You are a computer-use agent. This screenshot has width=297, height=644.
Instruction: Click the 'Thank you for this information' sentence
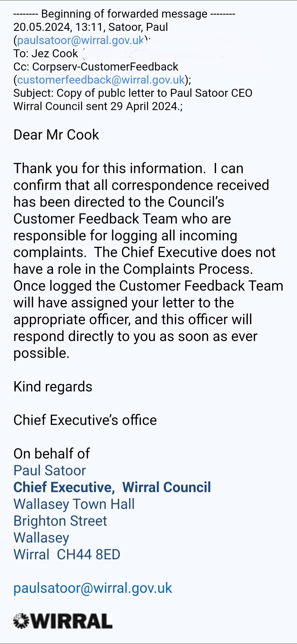tap(110, 169)
